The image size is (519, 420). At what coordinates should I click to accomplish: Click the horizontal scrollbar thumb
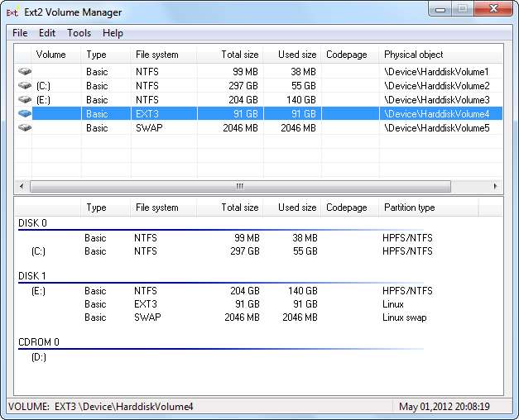coord(240,186)
